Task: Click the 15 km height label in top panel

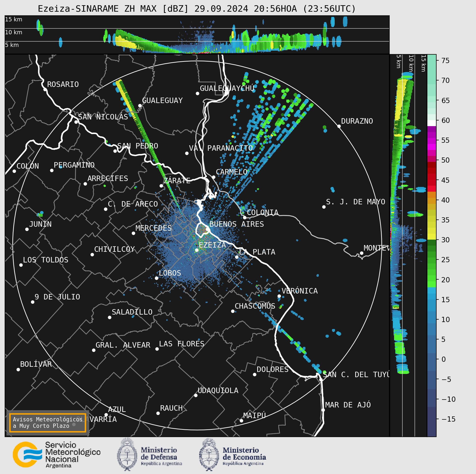Action: tap(14, 19)
